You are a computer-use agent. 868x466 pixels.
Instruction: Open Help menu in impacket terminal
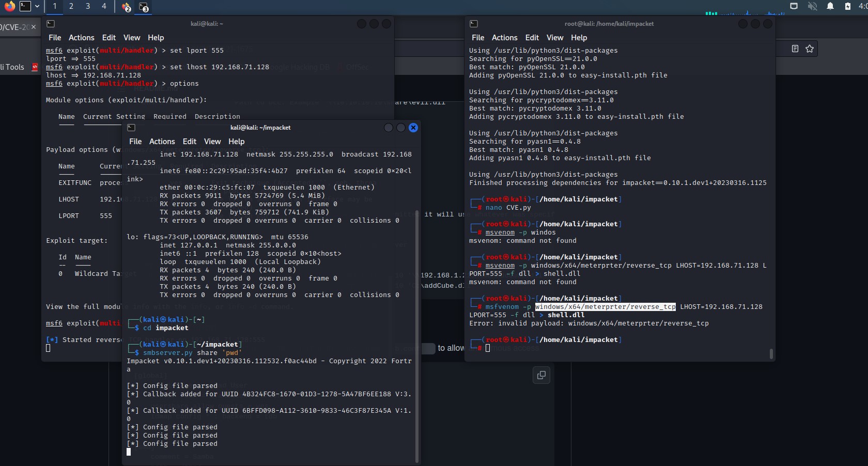click(237, 142)
